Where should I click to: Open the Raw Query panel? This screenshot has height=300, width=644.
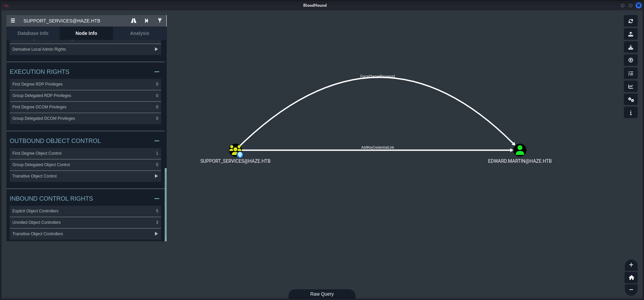322,294
